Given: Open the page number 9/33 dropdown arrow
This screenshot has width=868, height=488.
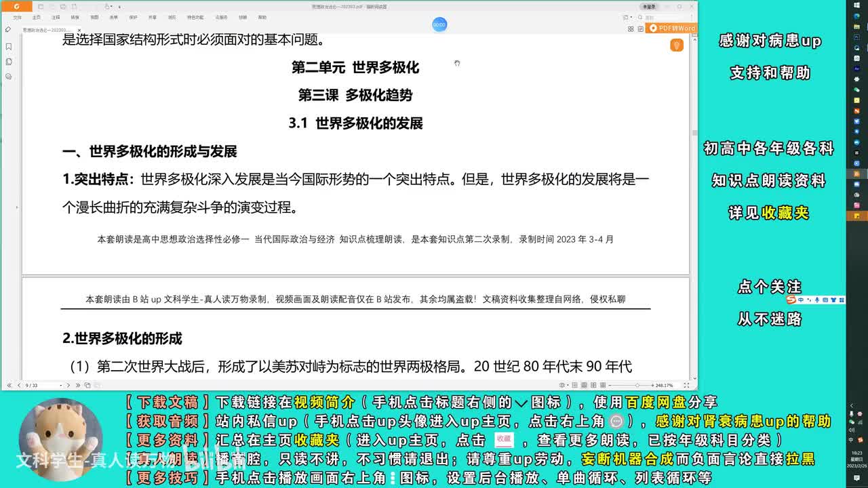Looking at the screenshot, I should point(60,385).
